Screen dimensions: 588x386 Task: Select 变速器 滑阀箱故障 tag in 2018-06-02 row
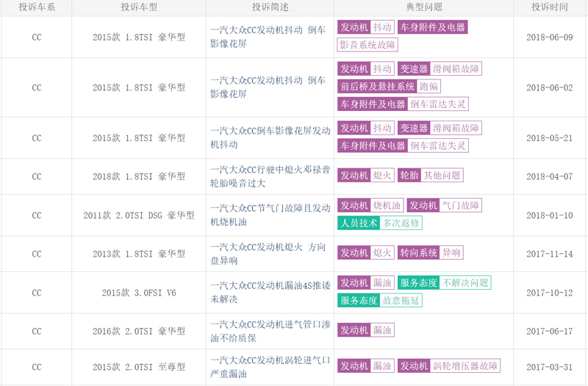pos(440,68)
